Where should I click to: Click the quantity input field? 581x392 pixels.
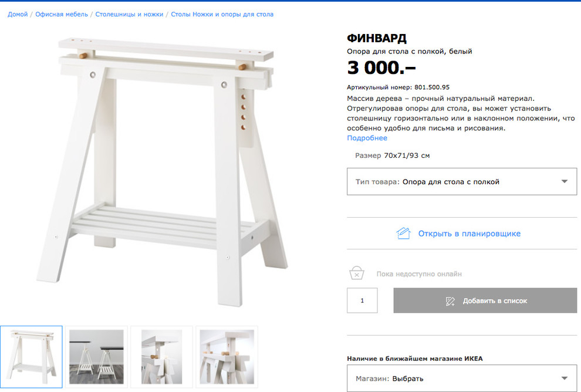point(362,300)
